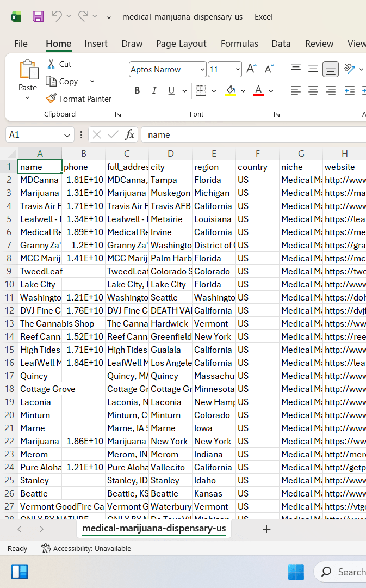Open the Name Box dropdown arrow
This screenshot has height=588, width=366.
coord(67,135)
